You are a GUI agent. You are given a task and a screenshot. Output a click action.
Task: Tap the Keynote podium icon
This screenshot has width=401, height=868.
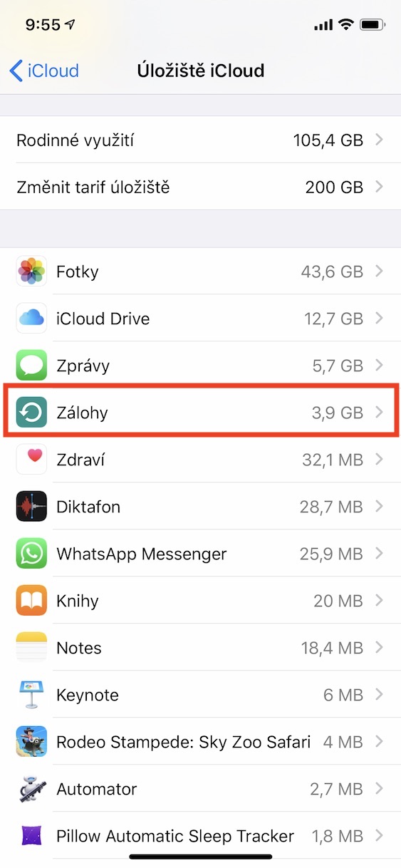tap(31, 695)
